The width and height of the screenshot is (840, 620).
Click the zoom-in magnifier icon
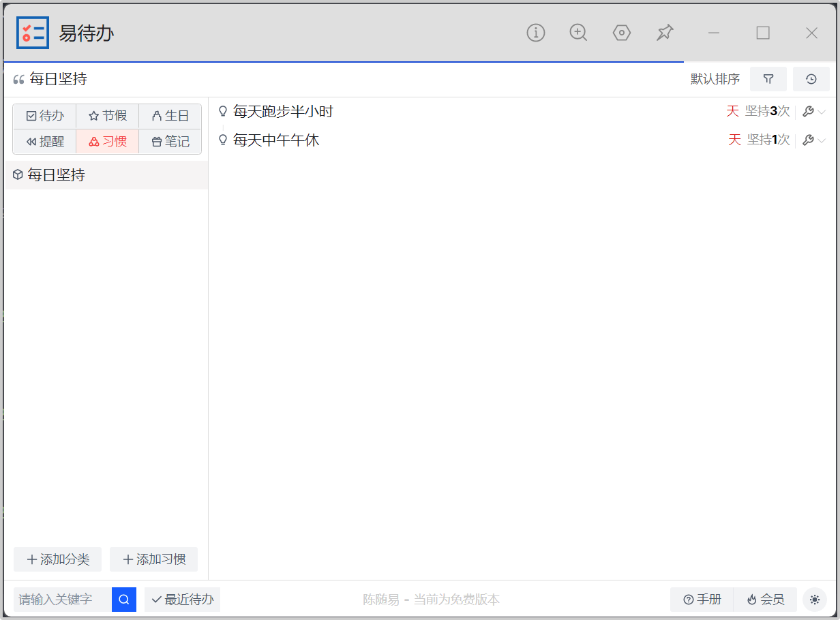[x=578, y=33]
